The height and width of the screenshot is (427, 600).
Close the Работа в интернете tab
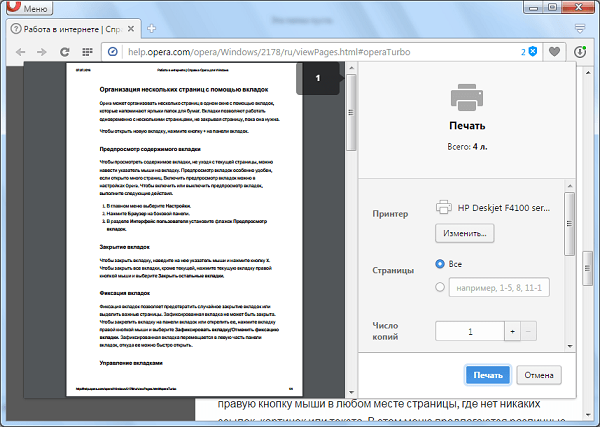[x=131, y=29]
